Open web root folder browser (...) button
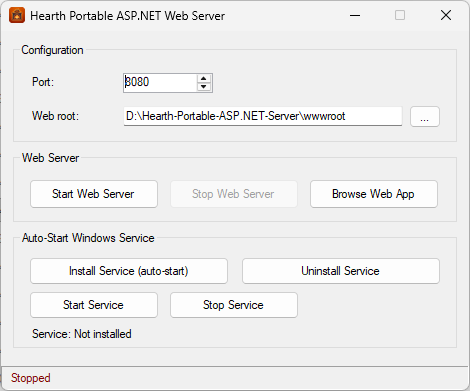 point(425,117)
